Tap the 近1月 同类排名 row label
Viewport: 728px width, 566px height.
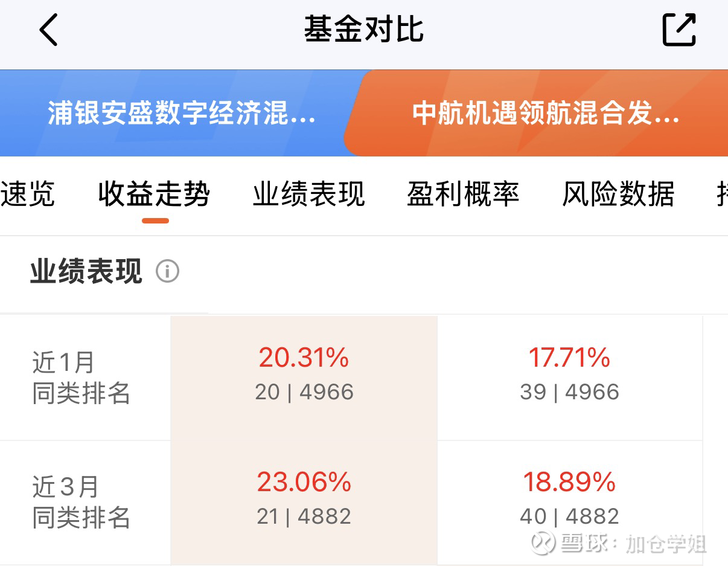pos(81,378)
